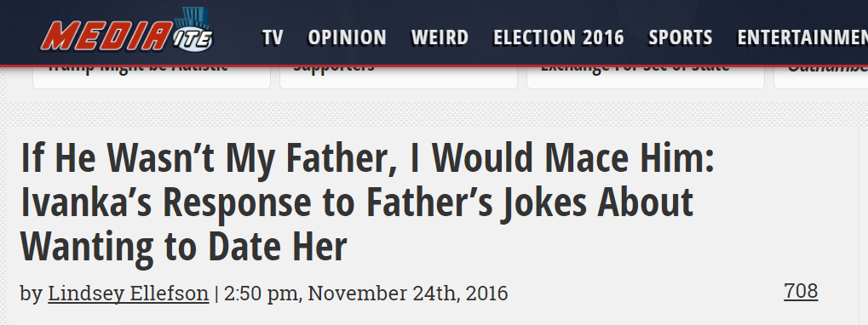Go to the OPINION section
This screenshot has height=325, width=868.
click(347, 37)
